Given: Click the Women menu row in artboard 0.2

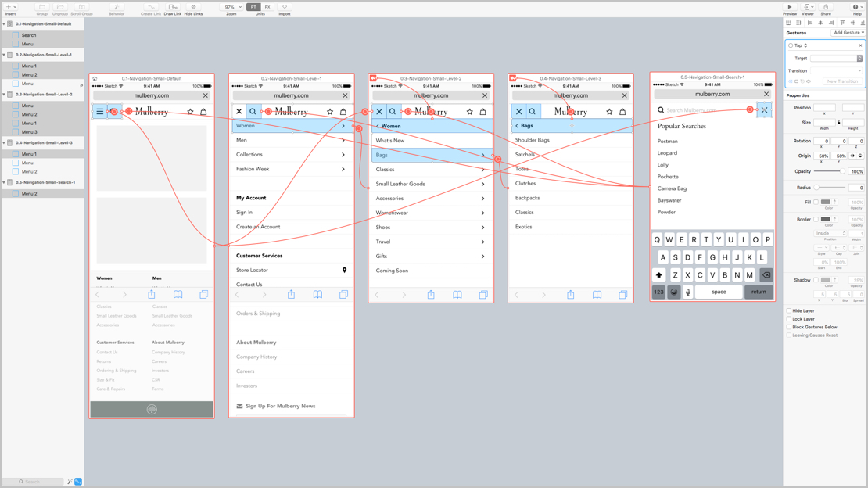Looking at the screenshot, I should click(292, 126).
